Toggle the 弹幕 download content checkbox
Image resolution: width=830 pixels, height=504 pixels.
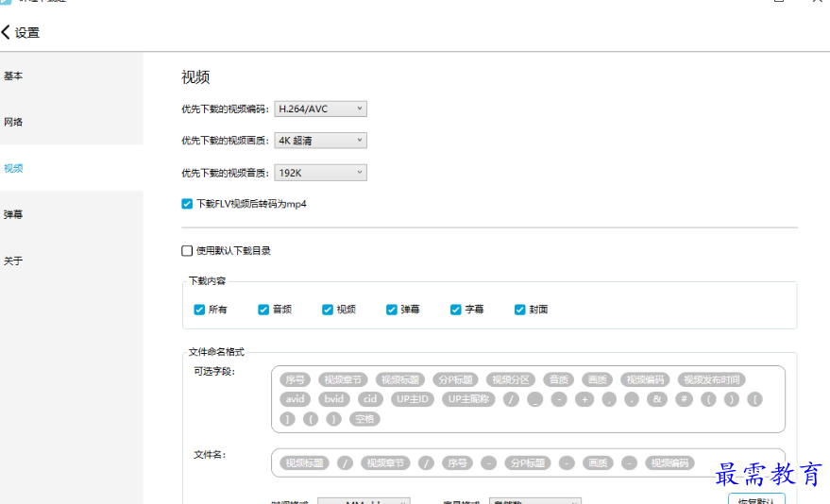(391, 310)
